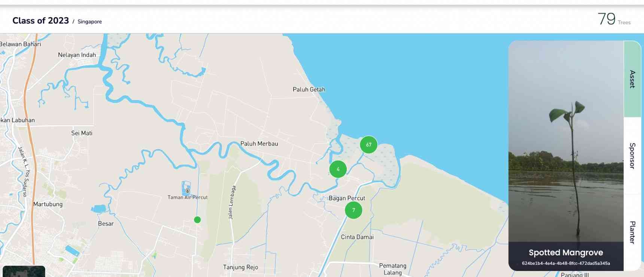Click the Spotted Mangrove title
644x277 pixels.
(x=565, y=253)
